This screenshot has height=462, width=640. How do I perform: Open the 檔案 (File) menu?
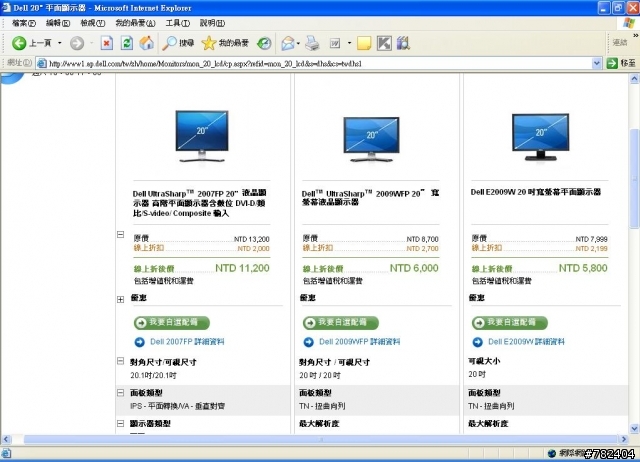tap(24, 23)
